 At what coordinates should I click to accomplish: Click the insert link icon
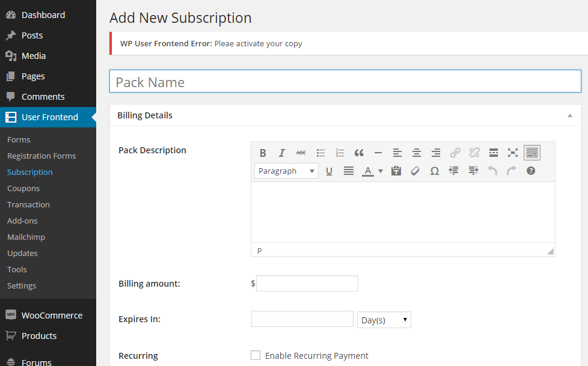[x=455, y=153]
